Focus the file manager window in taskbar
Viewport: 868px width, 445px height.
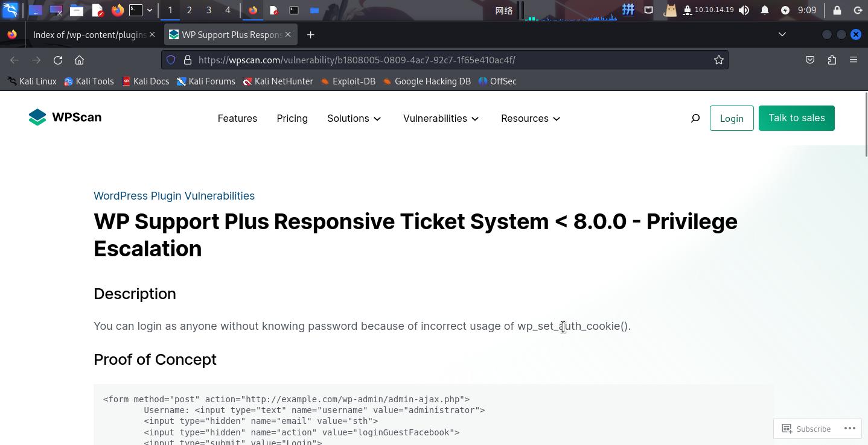[x=314, y=10]
